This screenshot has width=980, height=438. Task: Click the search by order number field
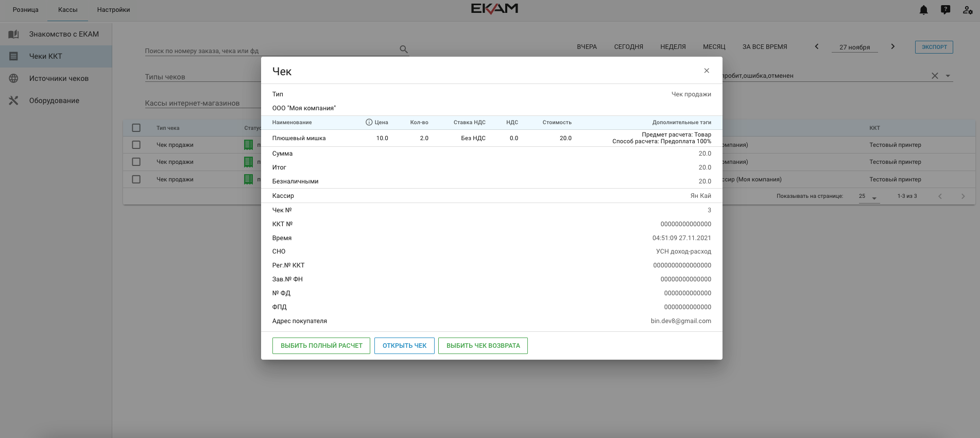(270, 50)
